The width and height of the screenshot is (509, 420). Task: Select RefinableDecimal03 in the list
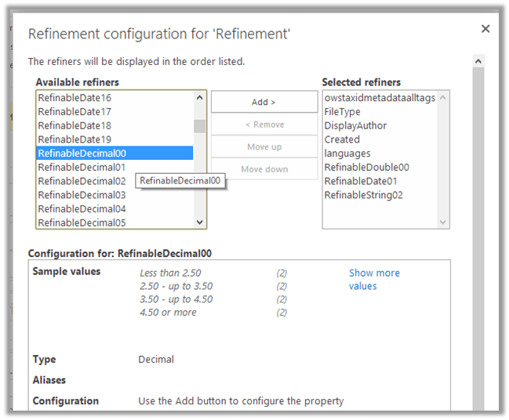coord(82,195)
